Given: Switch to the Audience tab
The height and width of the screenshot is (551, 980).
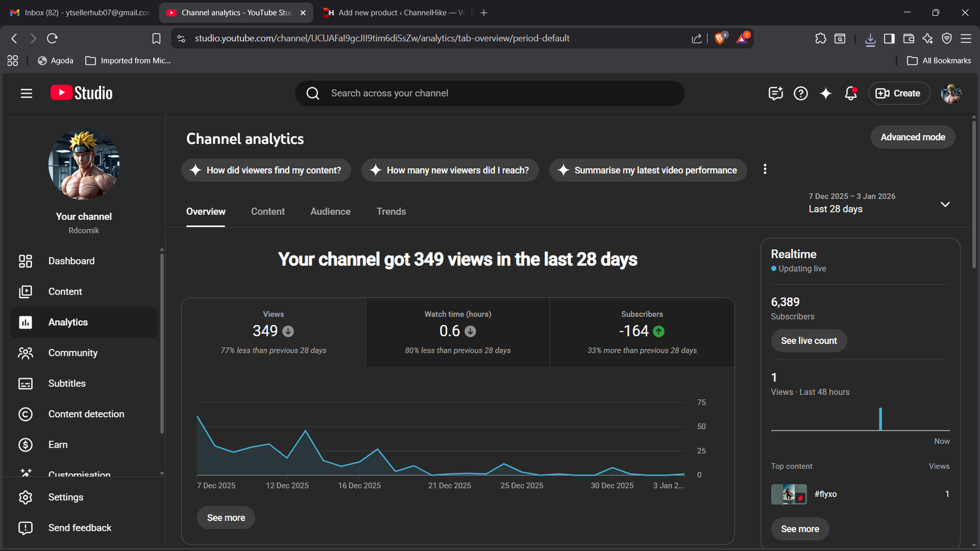Looking at the screenshot, I should (330, 211).
